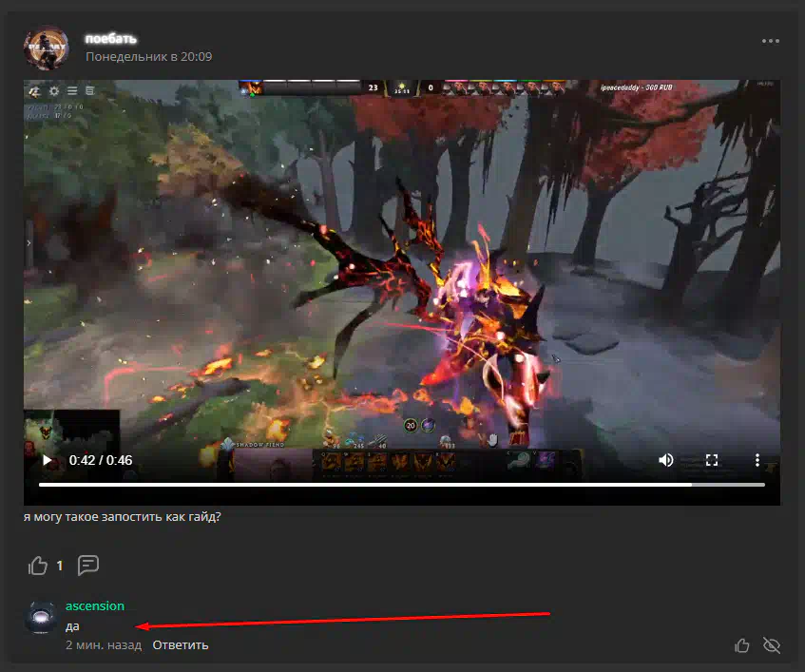
Task: Click the comment timestamp 2 мин. назад
Action: 103,645
